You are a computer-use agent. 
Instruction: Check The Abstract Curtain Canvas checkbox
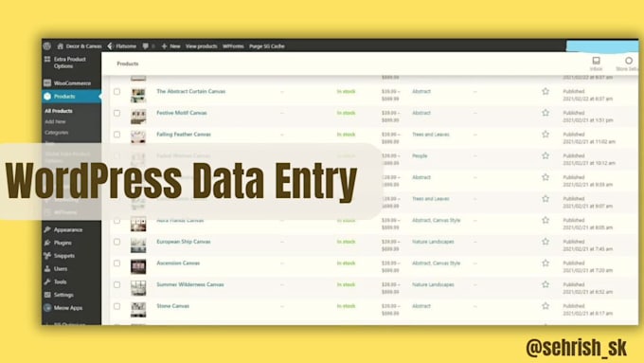[x=117, y=91]
